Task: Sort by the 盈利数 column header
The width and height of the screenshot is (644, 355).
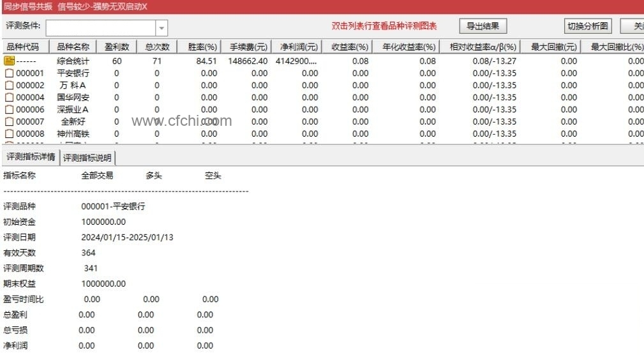Action: point(117,47)
